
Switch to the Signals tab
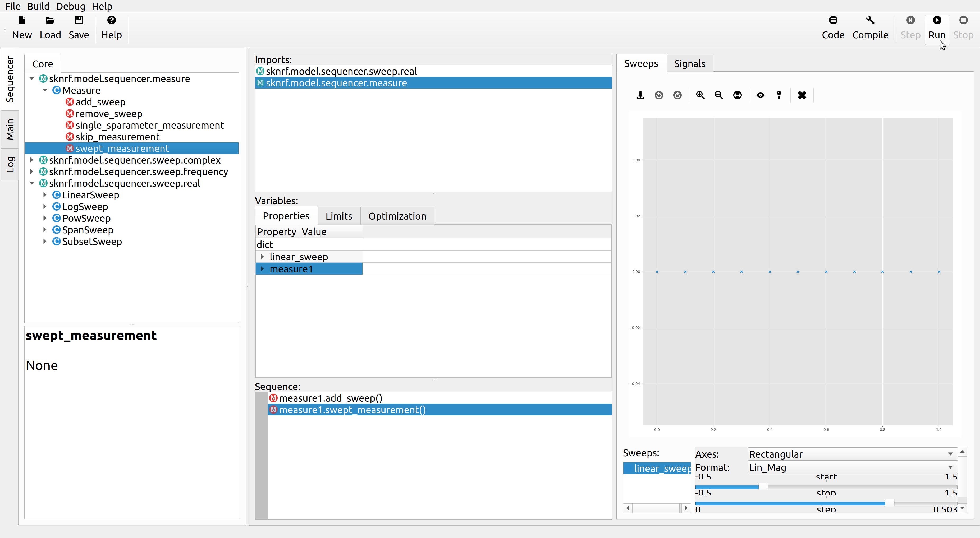tap(689, 63)
